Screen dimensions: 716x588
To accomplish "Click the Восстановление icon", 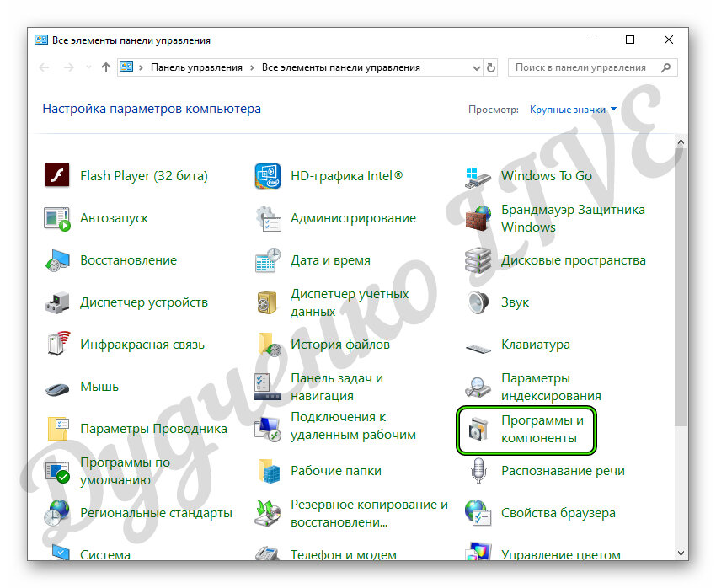I will click(57, 260).
